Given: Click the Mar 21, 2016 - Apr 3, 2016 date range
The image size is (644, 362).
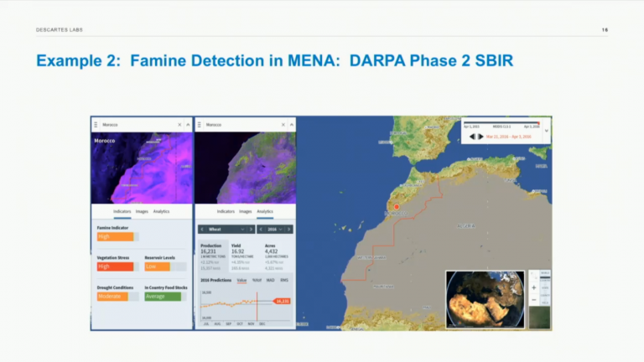Looking at the screenshot, I should [508, 137].
